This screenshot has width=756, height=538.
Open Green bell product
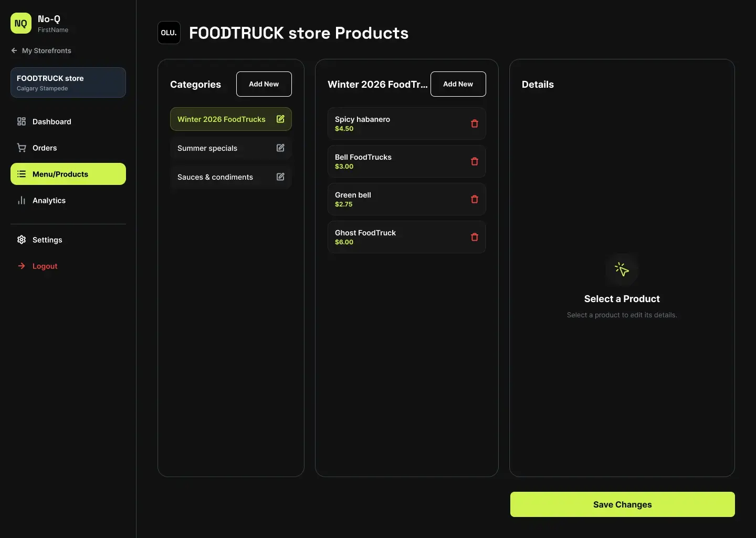[407, 199]
